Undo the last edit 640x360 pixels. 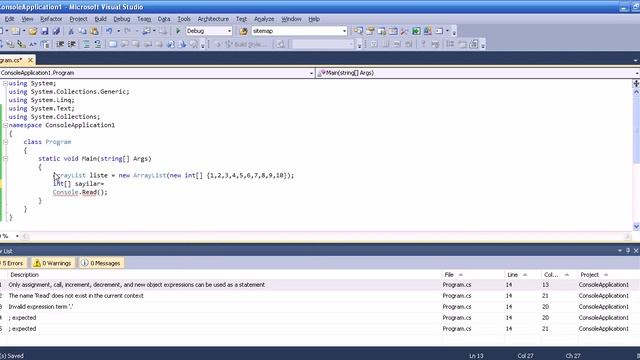[109, 31]
